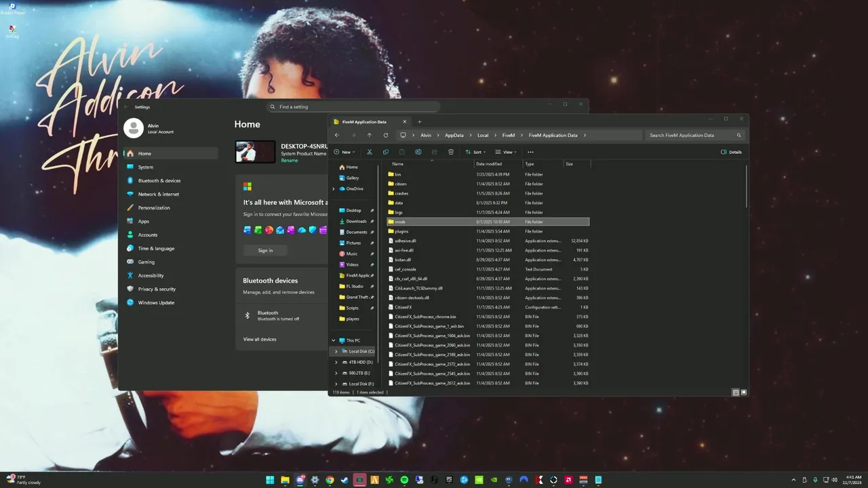Screen dimensions: 868x488
Task: Select Accounts in Settings sidebar
Action: [x=171, y=235]
